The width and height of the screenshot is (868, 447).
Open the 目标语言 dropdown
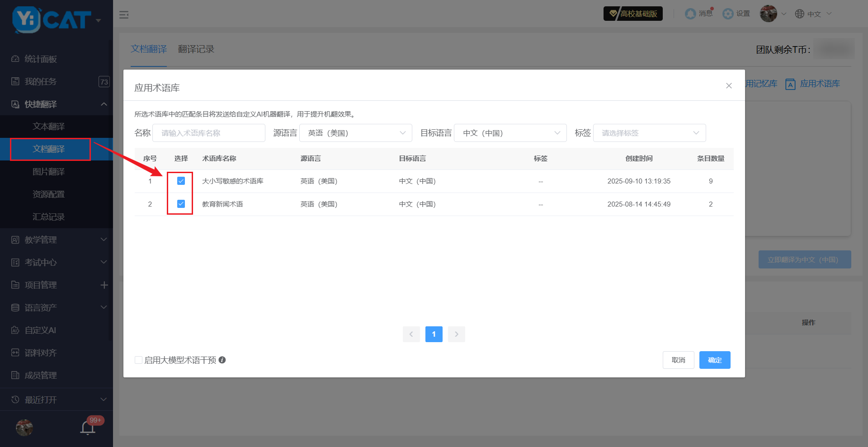[510, 133]
